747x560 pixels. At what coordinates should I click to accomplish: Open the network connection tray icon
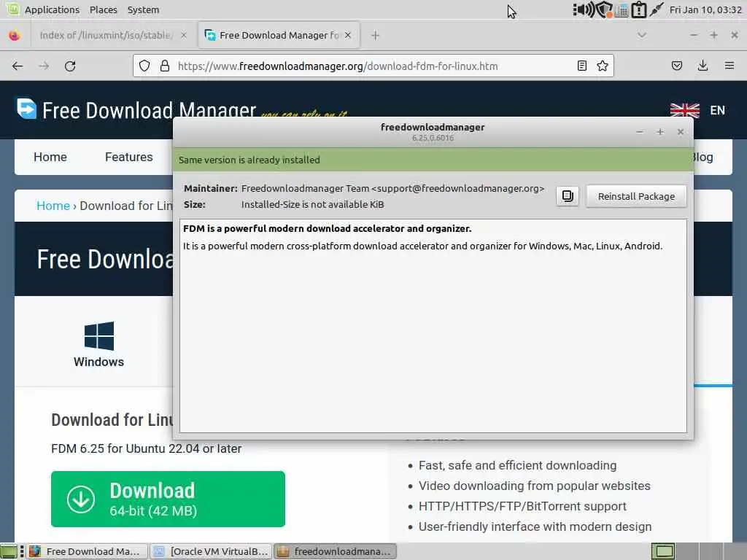[657, 9]
